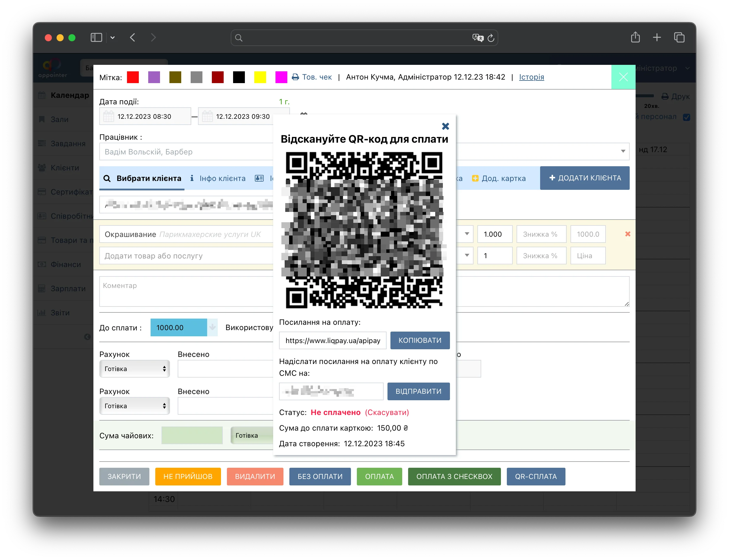Image resolution: width=729 pixels, height=560 pixels.
Task: Click the До сплати amount 1000.00
Action: tap(179, 328)
